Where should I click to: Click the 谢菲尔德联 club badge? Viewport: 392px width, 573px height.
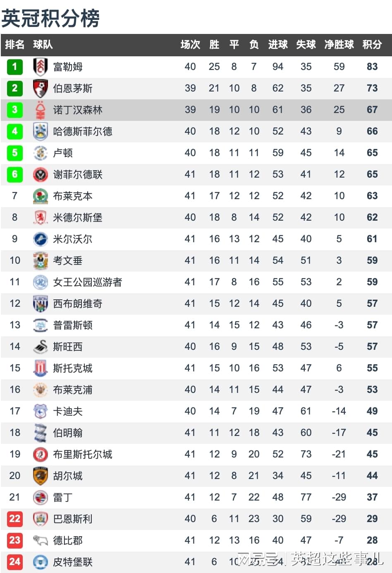click(x=40, y=174)
